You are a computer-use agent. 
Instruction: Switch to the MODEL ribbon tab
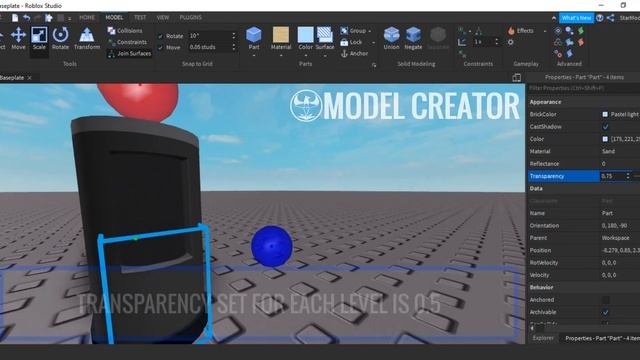[x=114, y=18]
